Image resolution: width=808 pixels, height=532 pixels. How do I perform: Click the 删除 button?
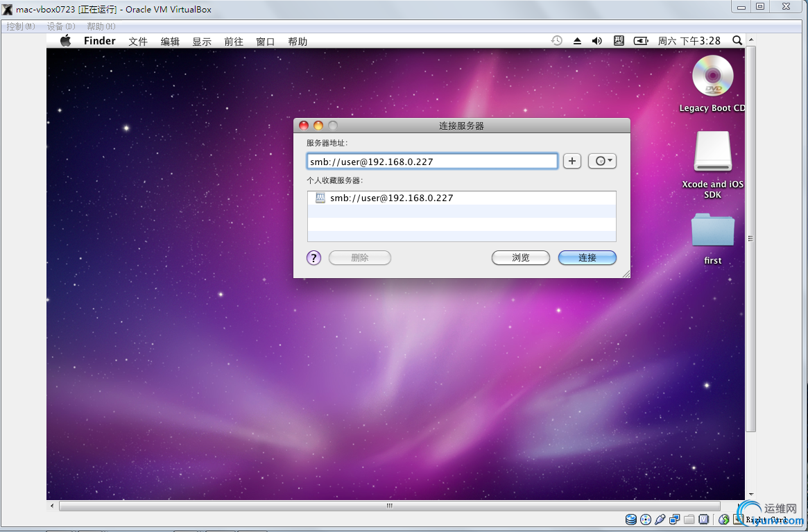pyautogui.click(x=360, y=258)
